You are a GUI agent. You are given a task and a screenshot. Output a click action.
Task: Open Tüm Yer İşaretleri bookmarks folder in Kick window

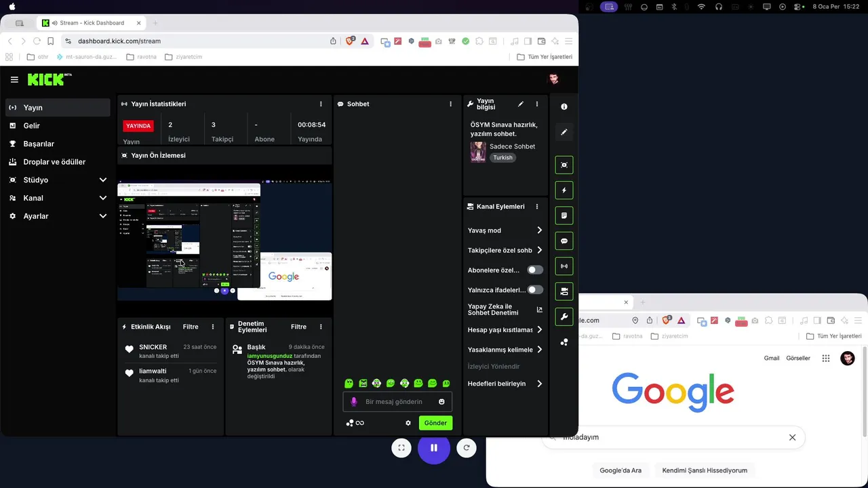pyautogui.click(x=545, y=57)
